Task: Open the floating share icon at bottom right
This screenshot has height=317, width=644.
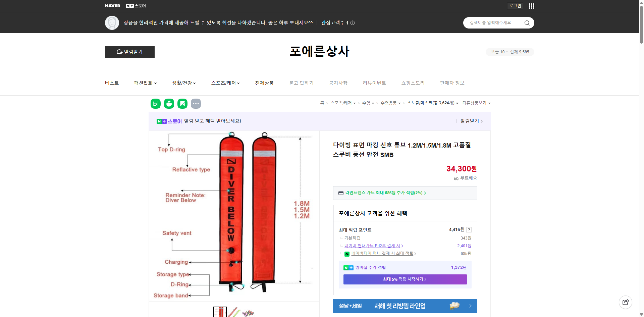Action: [626, 302]
